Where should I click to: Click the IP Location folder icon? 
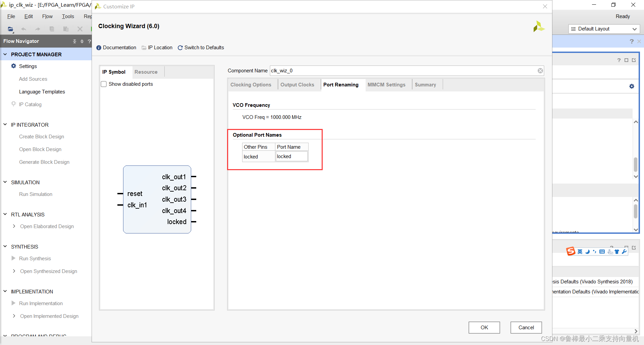144,48
